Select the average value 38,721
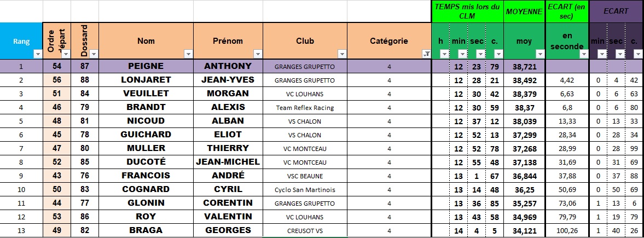Image resolution: width=644 pixels, height=238 pixels. (x=524, y=67)
